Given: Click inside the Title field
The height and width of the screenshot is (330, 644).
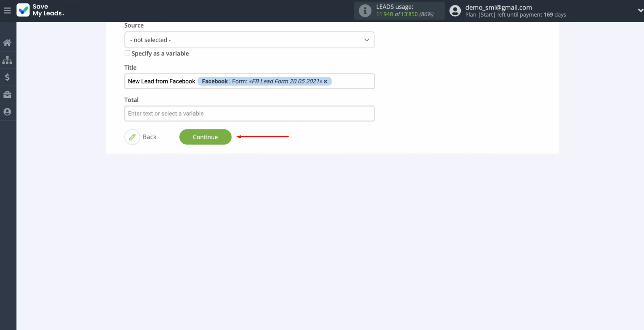Looking at the screenshot, I should coord(249,81).
